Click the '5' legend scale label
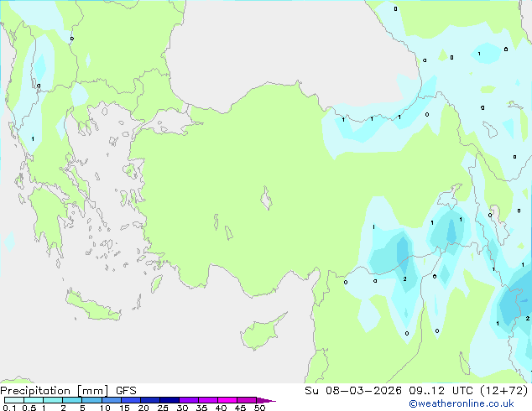 pos(82,408)
